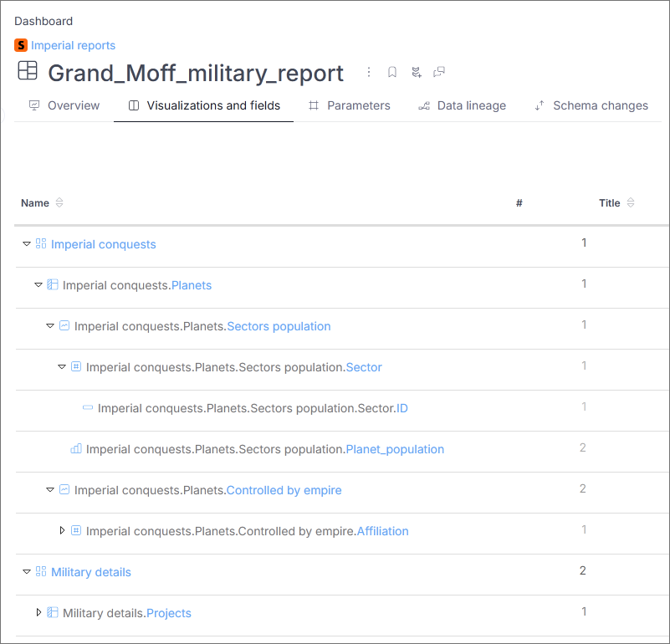Open the Data lineage tab

tap(462, 106)
